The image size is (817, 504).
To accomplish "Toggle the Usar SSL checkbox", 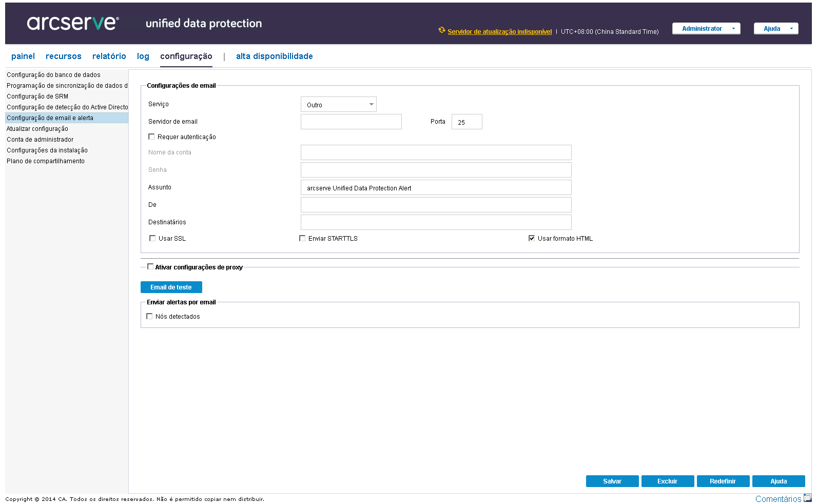I will [x=152, y=238].
